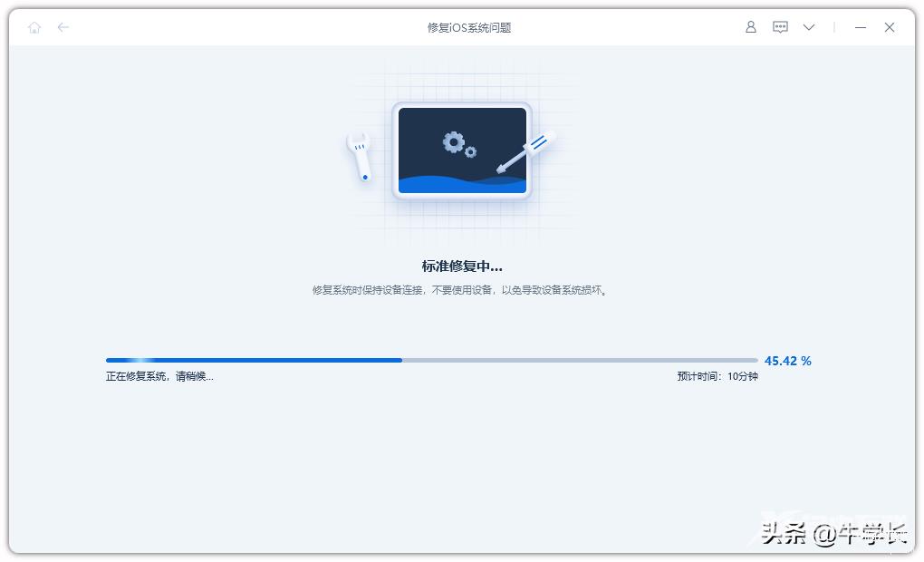Screen dimensions: 924x562
Task: Click the 标准修复中... heading
Action: [x=462, y=266]
